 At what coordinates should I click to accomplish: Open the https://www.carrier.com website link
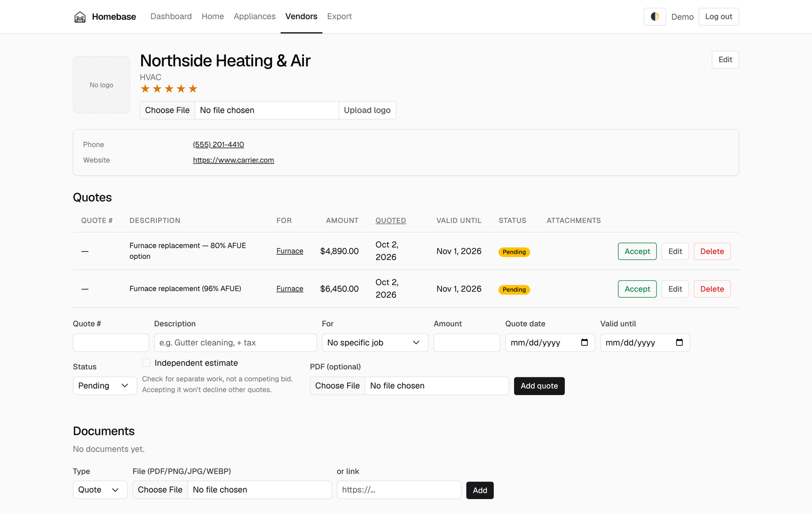pos(233,160)
